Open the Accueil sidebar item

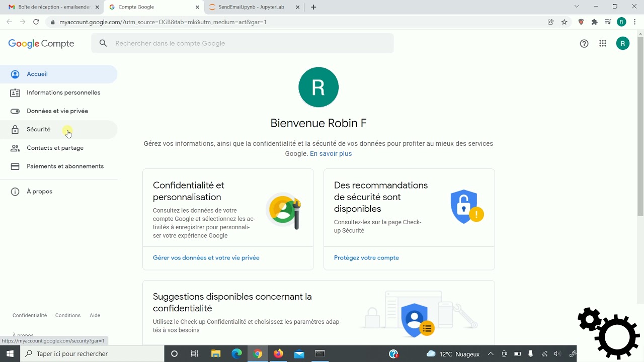pyautogui.click(x=58, y=74)
